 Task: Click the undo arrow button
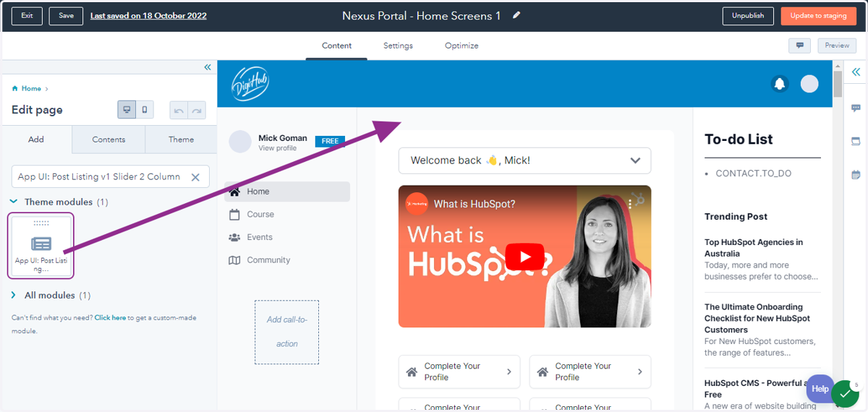[x=179, y=110]
